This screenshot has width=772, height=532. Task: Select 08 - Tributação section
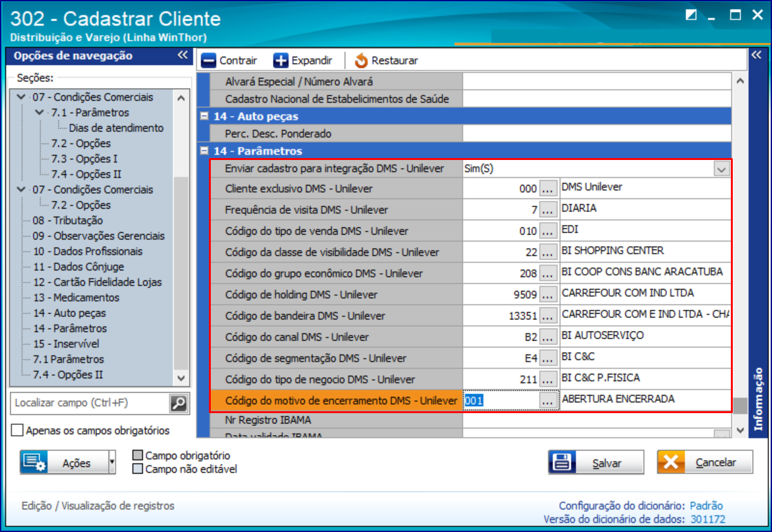(67, 220)
